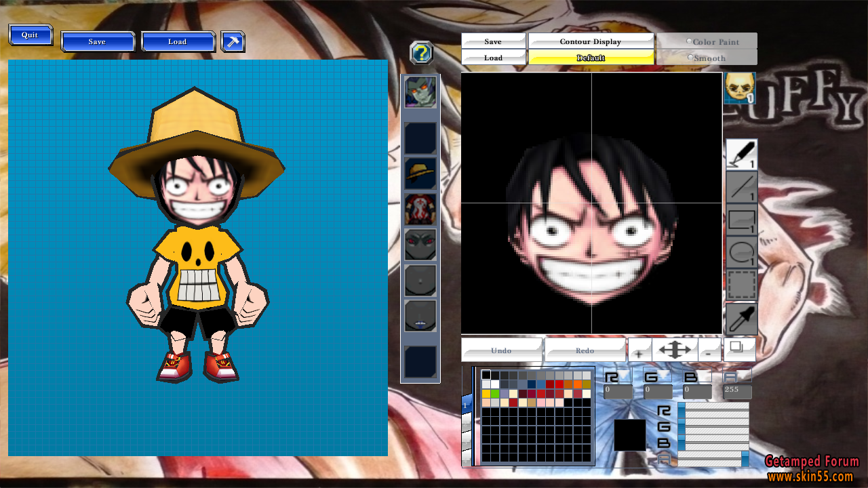Select the Ellipse shape tool
The height and width of the screenshot is (488, 868).
(741, 252)
